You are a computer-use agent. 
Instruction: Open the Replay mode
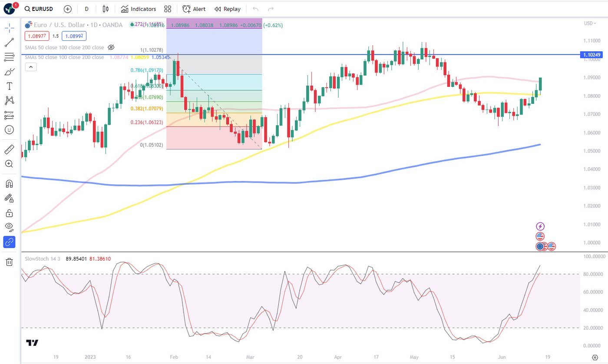pos(228,9)
